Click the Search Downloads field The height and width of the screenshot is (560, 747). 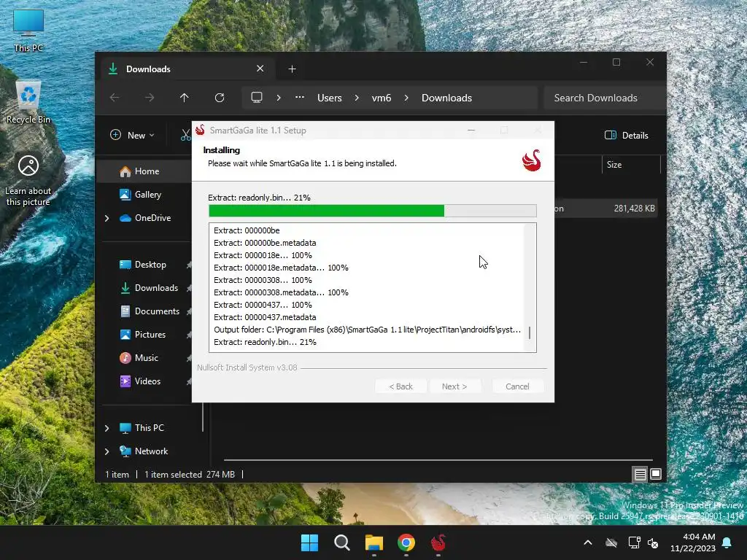coord(604,98)
